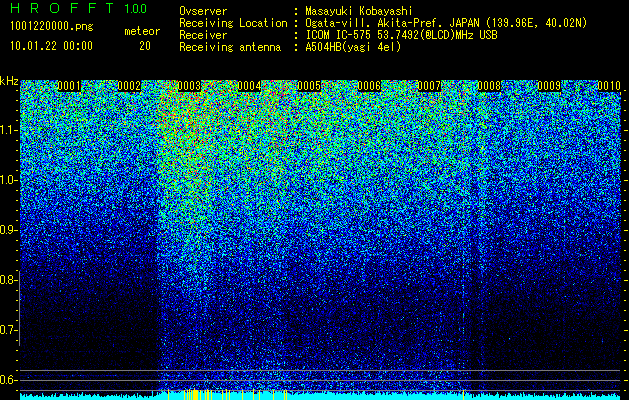Click the Receiving Location label
The image size is (629, 400).
pos(233,24)
